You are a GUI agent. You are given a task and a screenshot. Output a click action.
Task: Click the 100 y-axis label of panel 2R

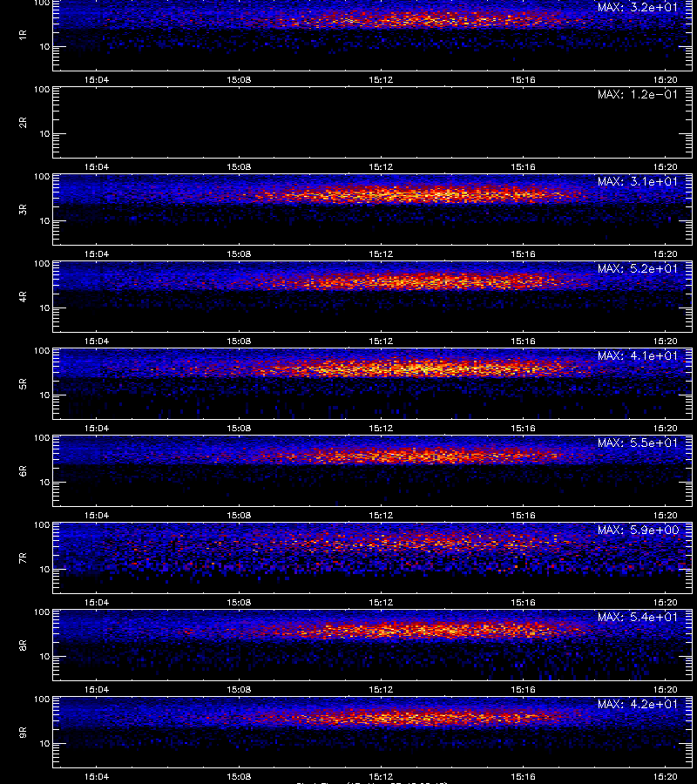[x=42, y=90]
